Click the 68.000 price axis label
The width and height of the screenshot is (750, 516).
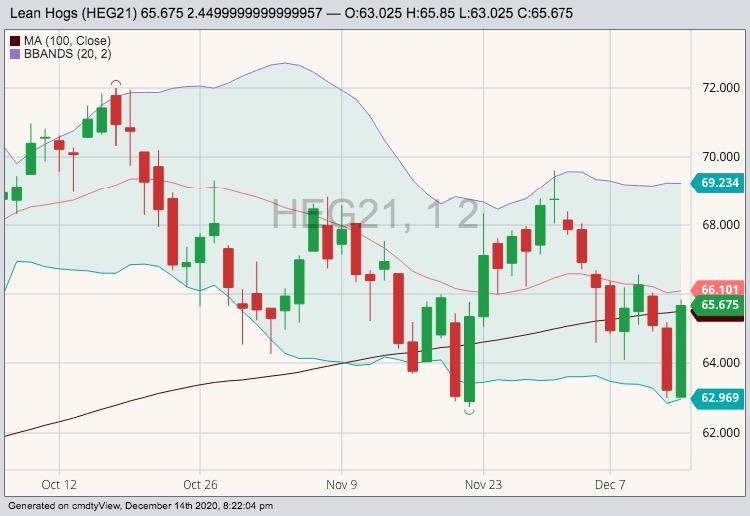click(721, 225)
